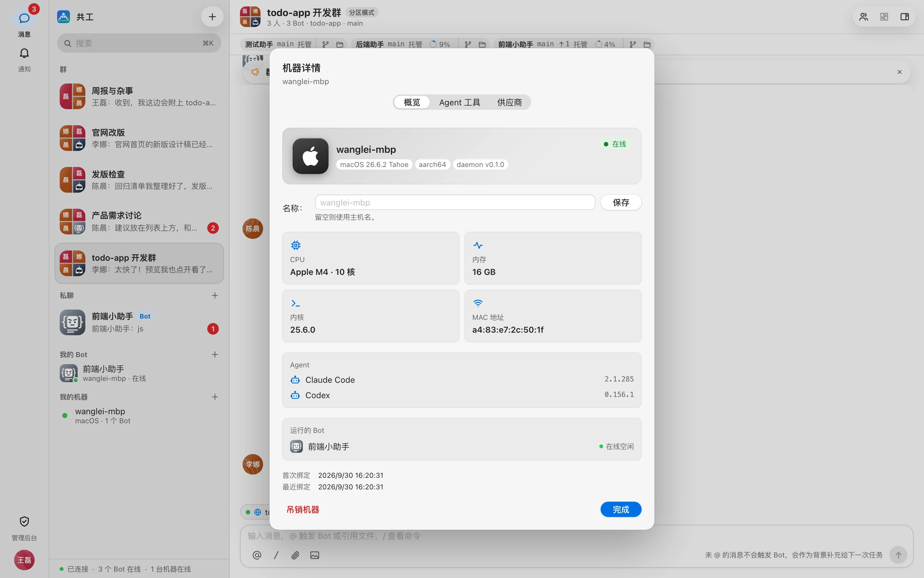
Task: Open the 官网改版 group chat
Action: coord(139,138)
